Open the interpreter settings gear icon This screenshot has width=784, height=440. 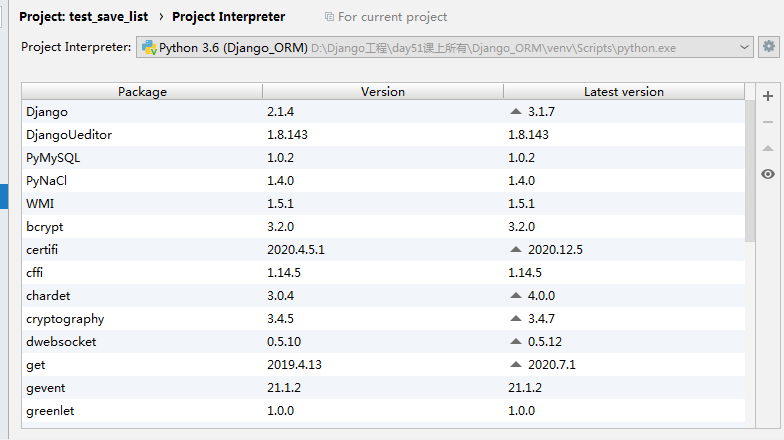[x=769, y=46]
